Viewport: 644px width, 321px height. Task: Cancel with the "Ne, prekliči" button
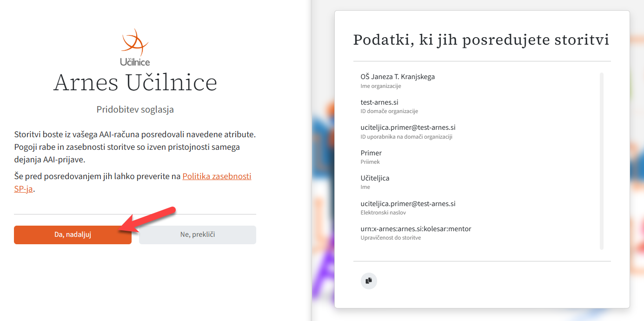tap(198, 235)
